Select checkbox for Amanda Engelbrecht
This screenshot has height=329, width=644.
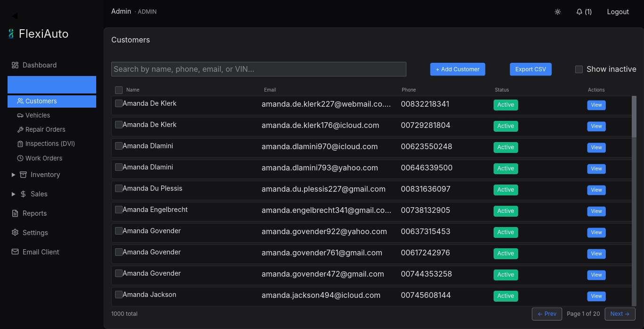point(119,210)
